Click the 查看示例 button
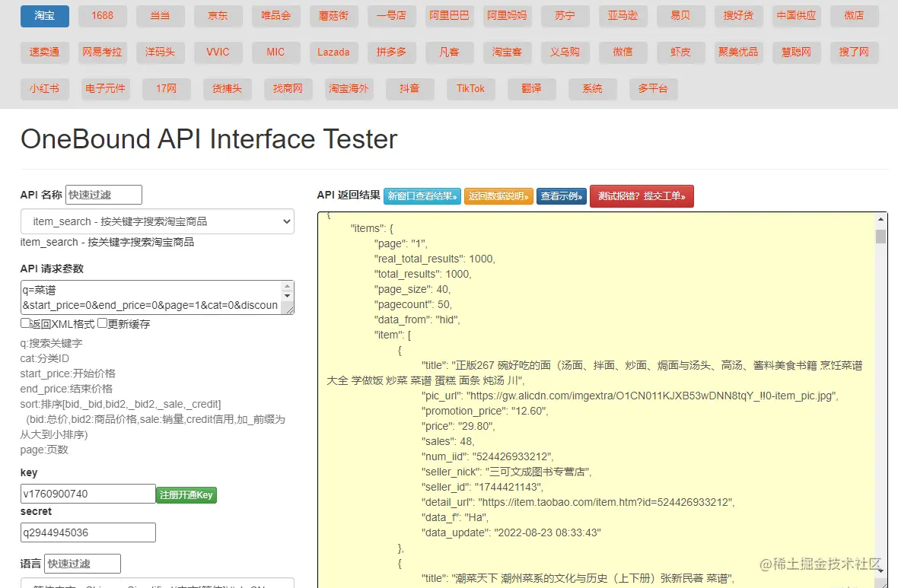The width and height of the screenshot is (898, 588). (562, 196)
